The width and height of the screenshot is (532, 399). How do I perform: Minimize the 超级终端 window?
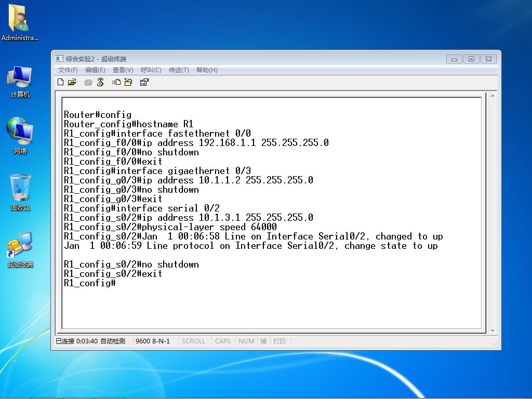pyautogui.click(x=454, y=59)
